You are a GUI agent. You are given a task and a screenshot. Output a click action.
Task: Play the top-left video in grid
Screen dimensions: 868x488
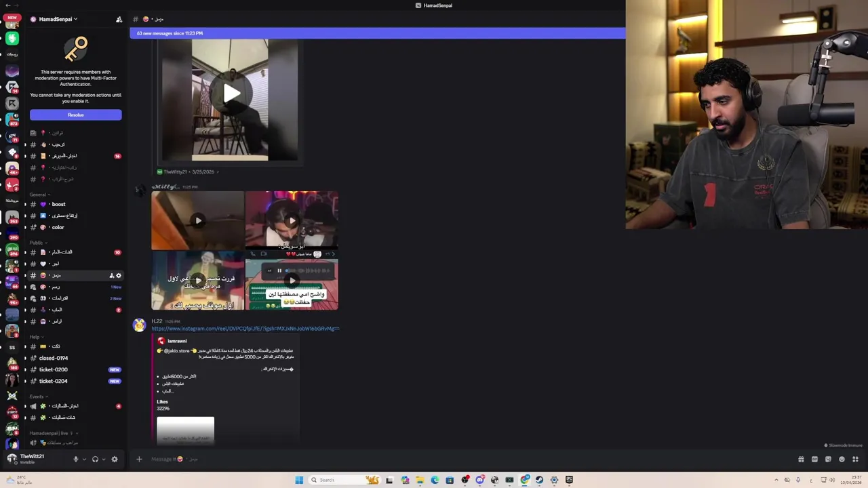point(198,220)
